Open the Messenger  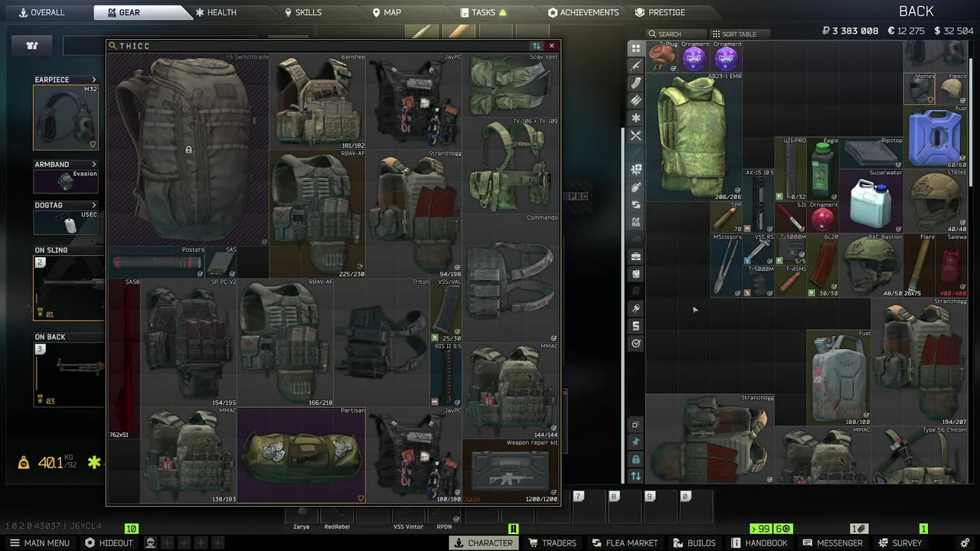832,543
